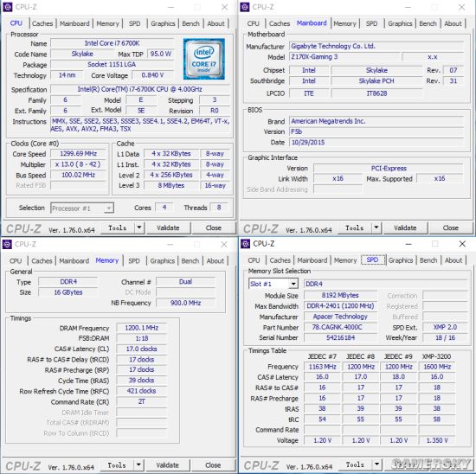Click Command Rate value 2T
Viewport: 476px width, 474px height.
pos(141,401)
